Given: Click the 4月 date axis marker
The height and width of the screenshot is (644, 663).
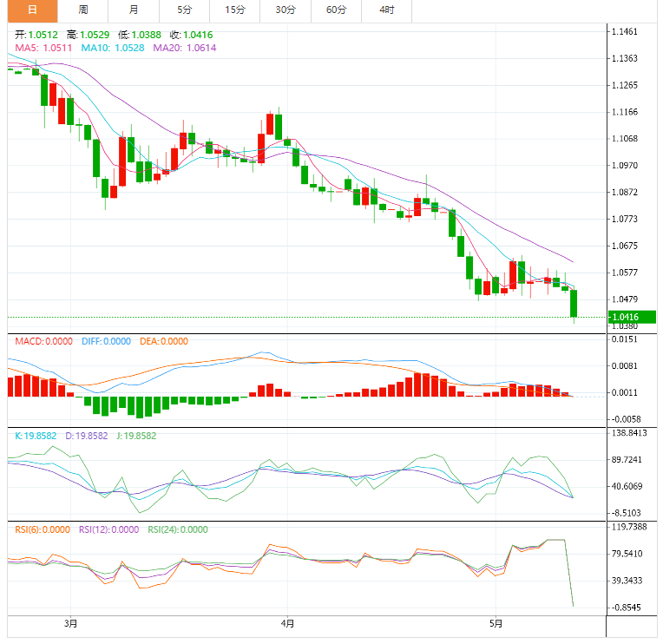Looking at the screenshot, I should tap(287, 624).
